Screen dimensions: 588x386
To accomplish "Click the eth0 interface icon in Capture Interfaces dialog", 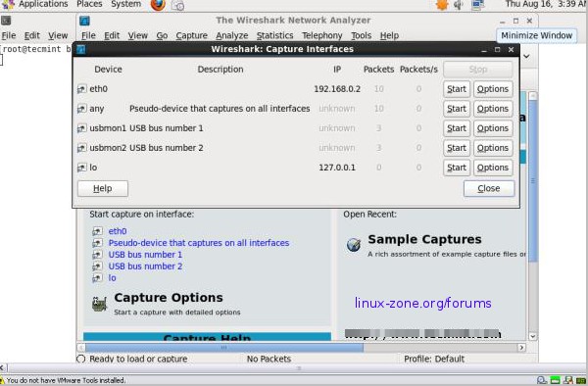I will tap(81, 89).
